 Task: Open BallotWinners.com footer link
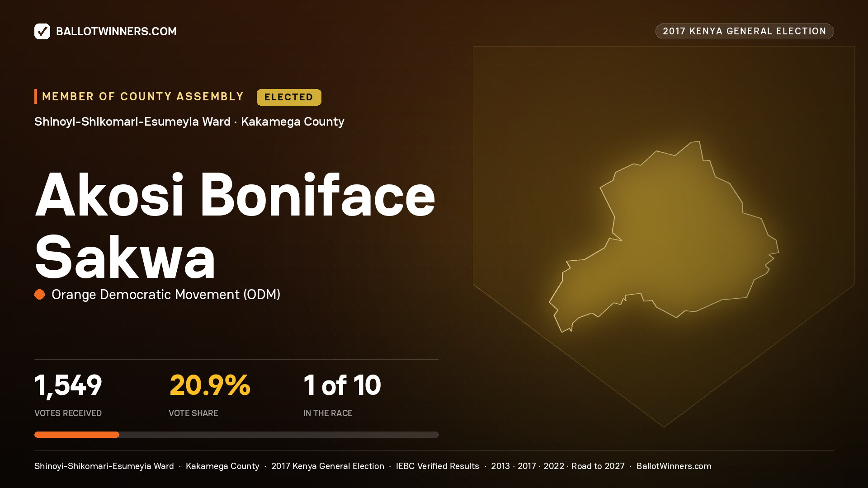pos(674,466)
